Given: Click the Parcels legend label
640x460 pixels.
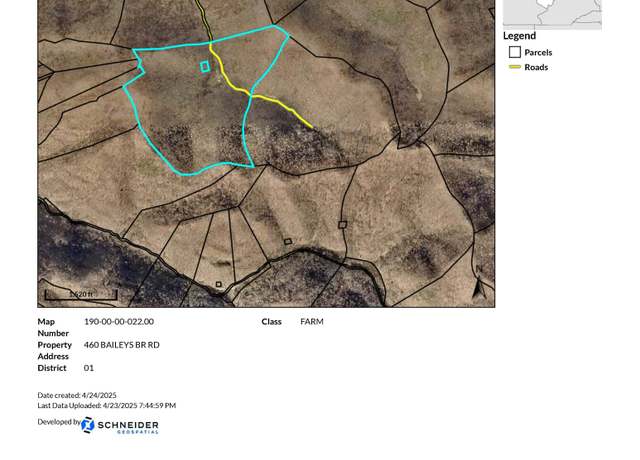Looking at the screenshot, I should click(538, 52).
